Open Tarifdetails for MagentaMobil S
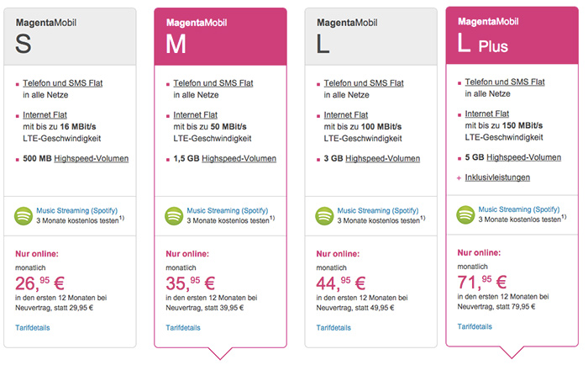Image resolution: width=588 pixels, height=365 pixels. pos(33,327)
